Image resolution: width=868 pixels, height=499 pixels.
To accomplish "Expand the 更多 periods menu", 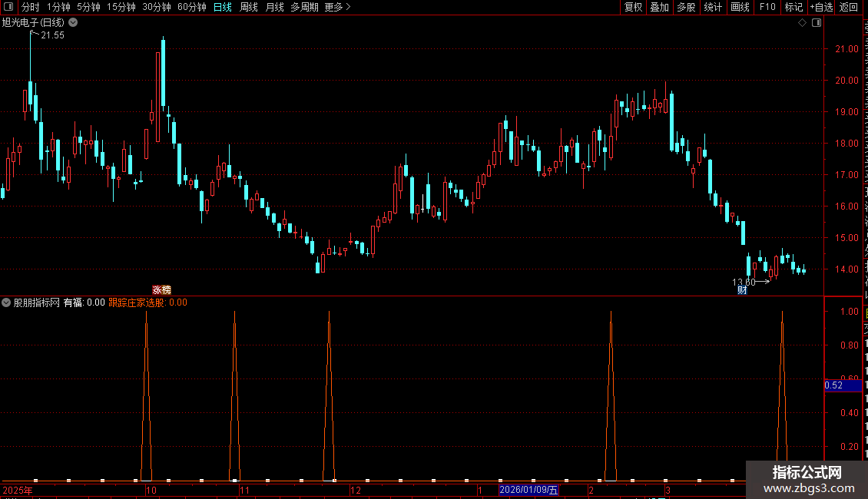I will pyautogui.click(x=338, y=7).
